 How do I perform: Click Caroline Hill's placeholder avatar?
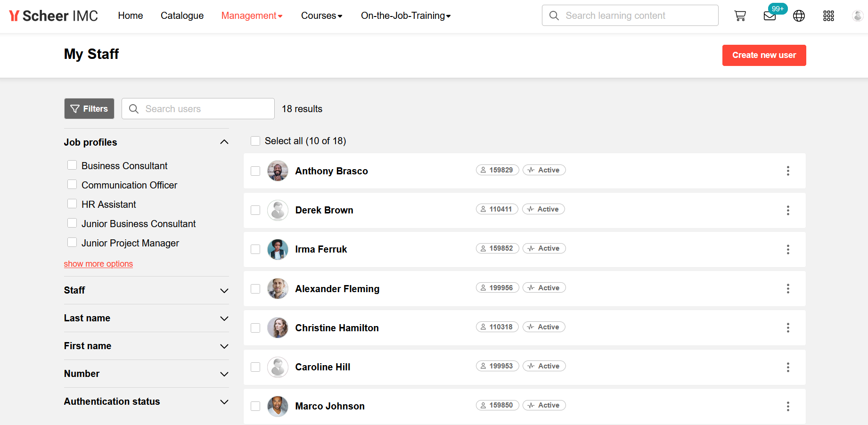click(278, 367)
